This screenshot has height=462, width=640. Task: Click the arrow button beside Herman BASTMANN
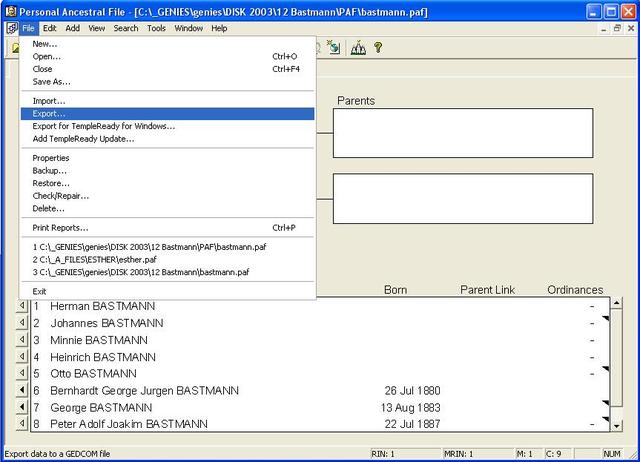click(22, 306)
